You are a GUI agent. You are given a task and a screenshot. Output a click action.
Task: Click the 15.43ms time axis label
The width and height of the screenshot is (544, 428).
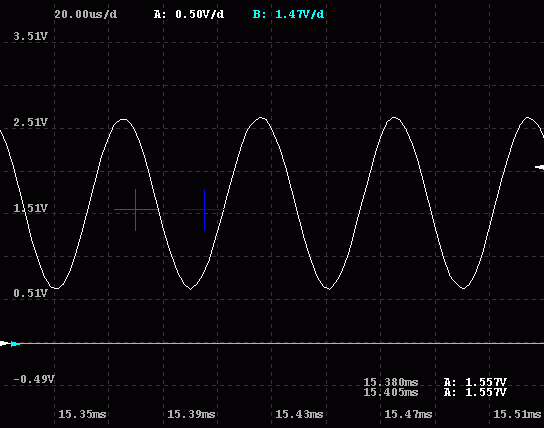point(299,414)
